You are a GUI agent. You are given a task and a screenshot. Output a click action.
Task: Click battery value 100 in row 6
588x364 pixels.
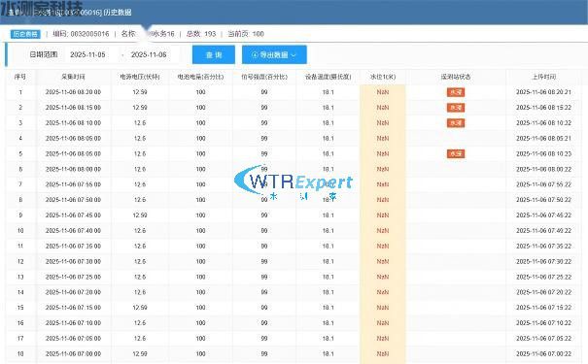coord(200,169)
